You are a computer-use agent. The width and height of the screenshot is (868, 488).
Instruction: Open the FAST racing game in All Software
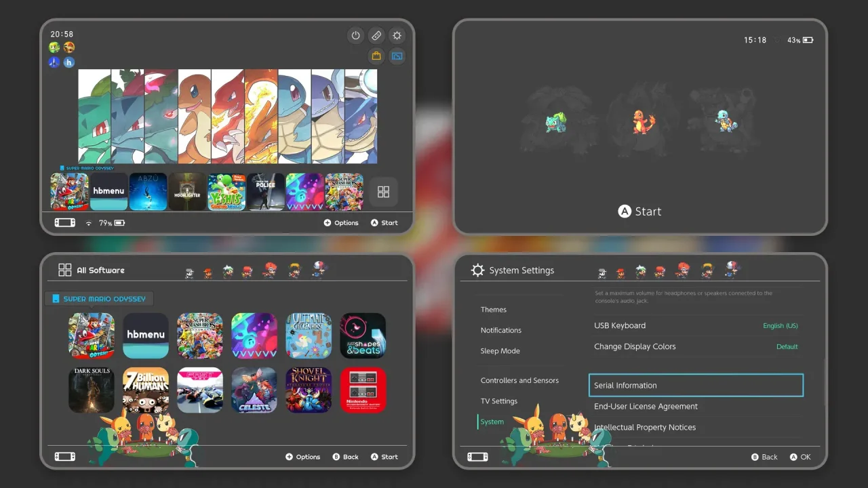click(x=200, y=390)
